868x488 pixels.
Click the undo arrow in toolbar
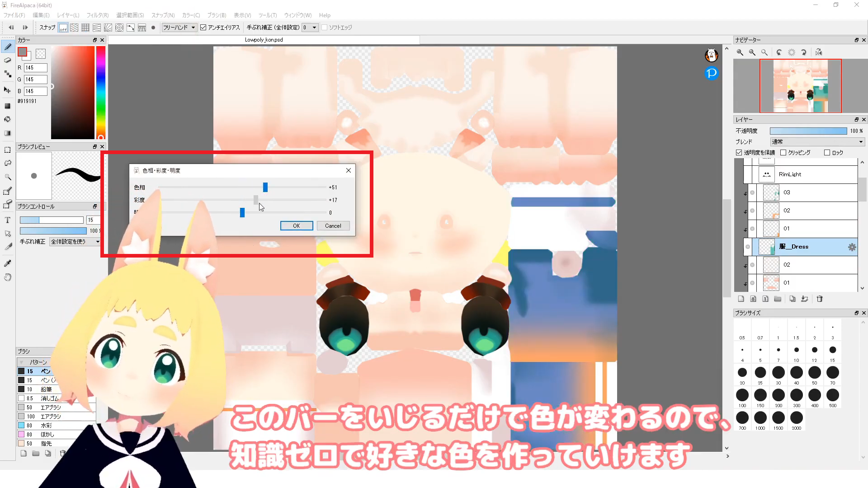11,28
